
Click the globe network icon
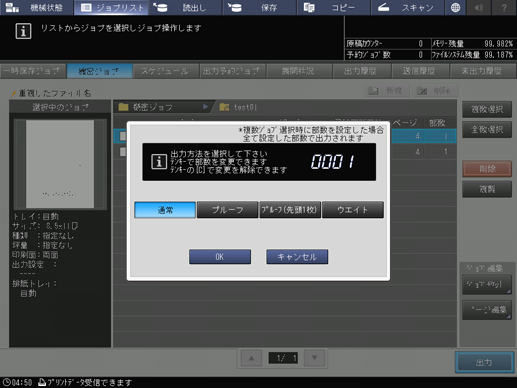455,7
